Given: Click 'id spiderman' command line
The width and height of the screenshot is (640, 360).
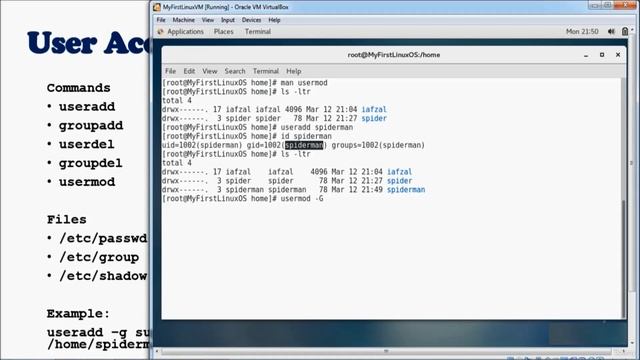Looking at the screenshot, I should 247,136.
